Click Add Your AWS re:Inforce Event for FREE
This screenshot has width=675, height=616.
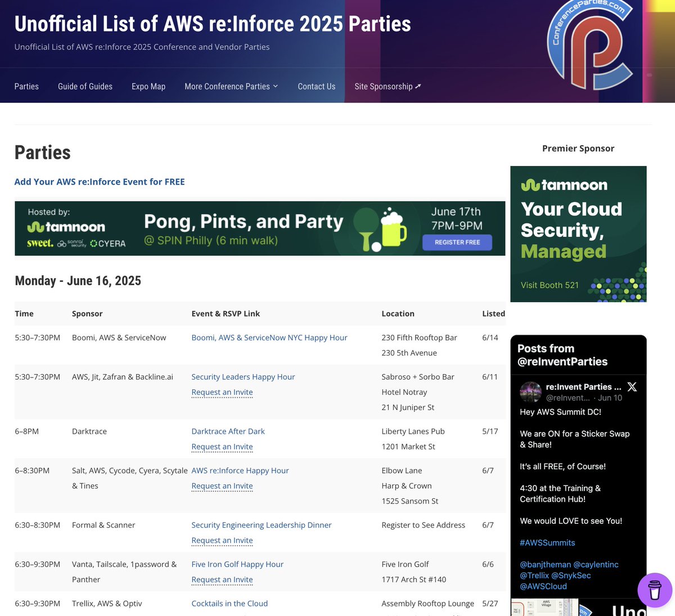point(100,182)
